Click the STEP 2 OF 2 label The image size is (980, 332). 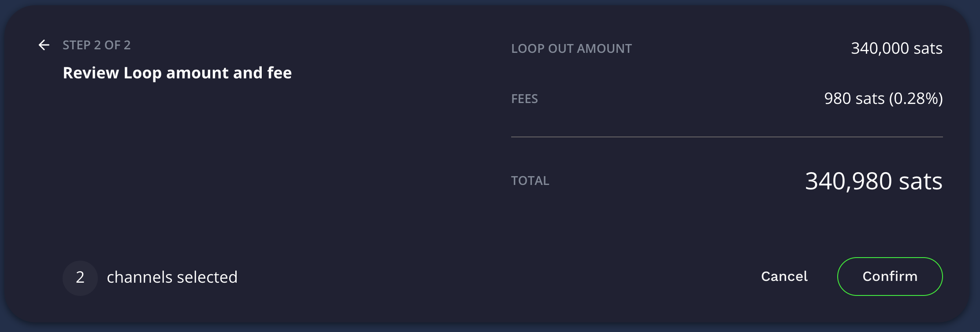[97, 45]
